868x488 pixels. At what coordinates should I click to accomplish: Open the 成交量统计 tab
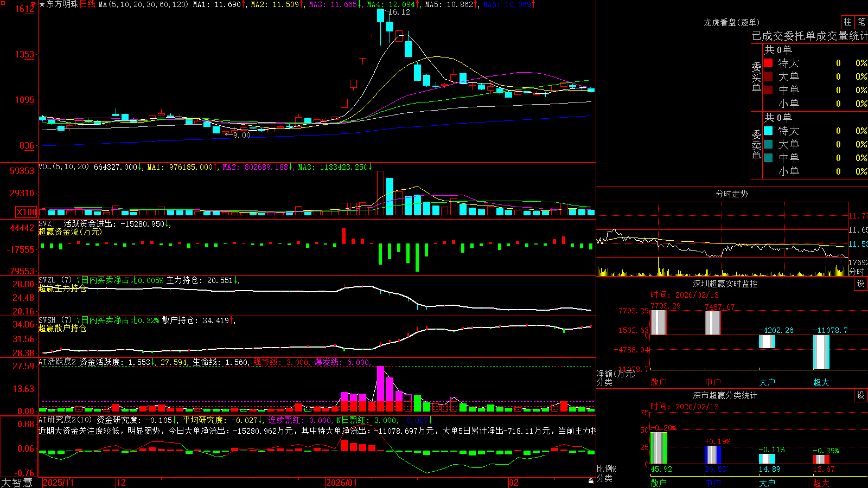click(842, 36)
